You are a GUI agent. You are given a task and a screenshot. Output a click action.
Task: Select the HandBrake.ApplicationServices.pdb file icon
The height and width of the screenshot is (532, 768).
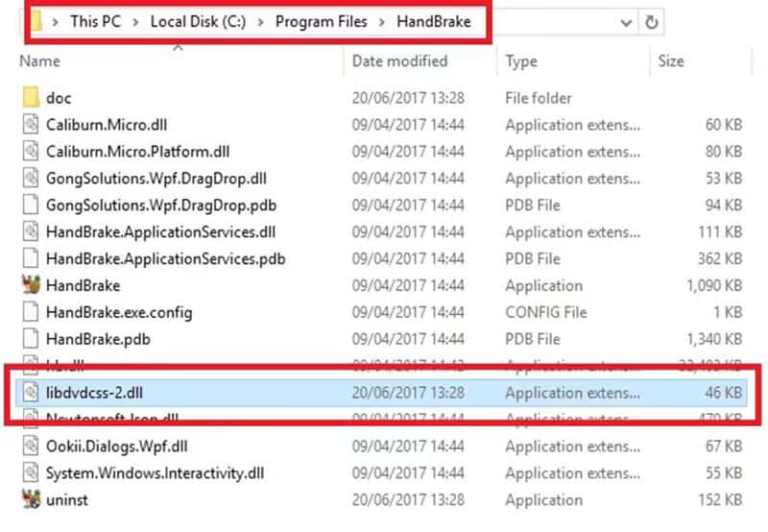pos(31,258)
